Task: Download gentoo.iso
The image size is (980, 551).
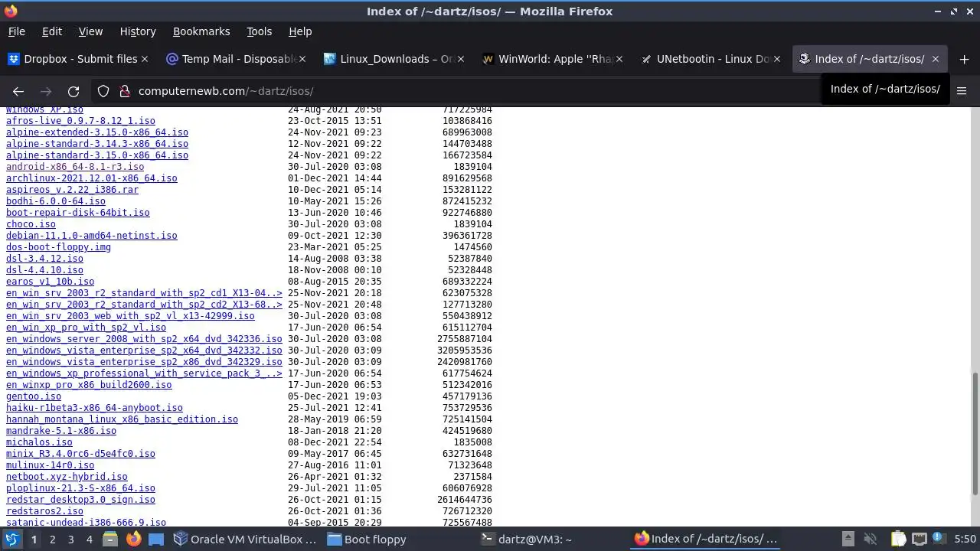Action: click(x=34, y=396)
